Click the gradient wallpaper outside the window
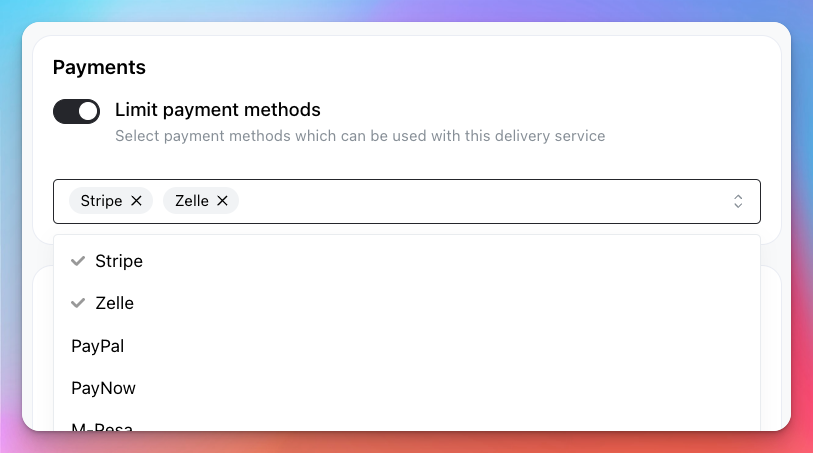813x453 pixels. click(406, 442)
